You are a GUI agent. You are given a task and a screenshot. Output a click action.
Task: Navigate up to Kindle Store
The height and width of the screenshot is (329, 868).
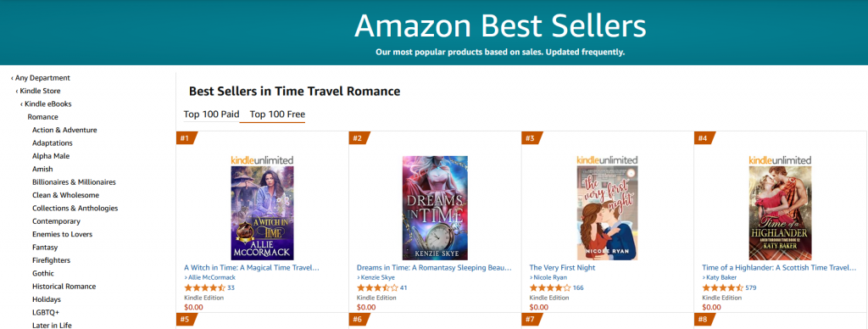point(38,91)
